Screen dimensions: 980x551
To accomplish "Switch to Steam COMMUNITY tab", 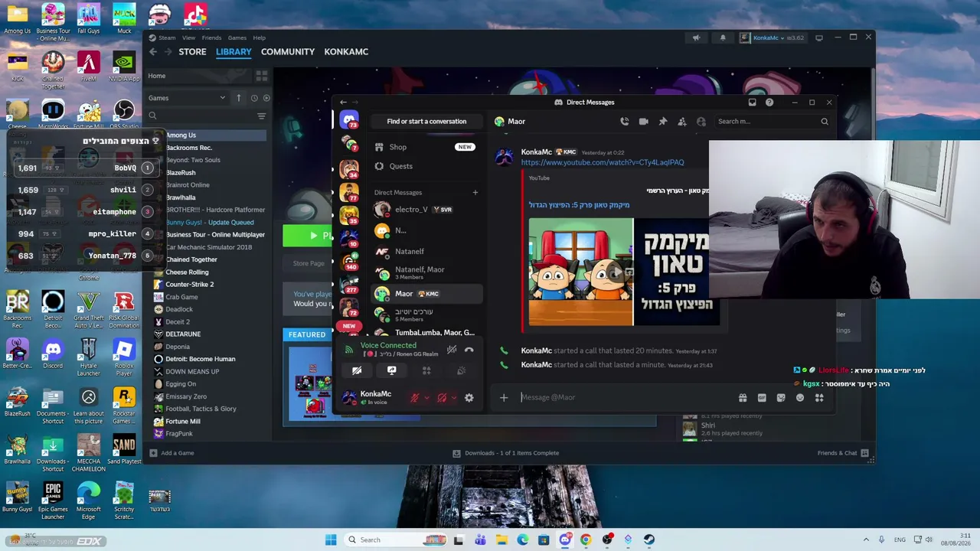I will click(288, 51).
